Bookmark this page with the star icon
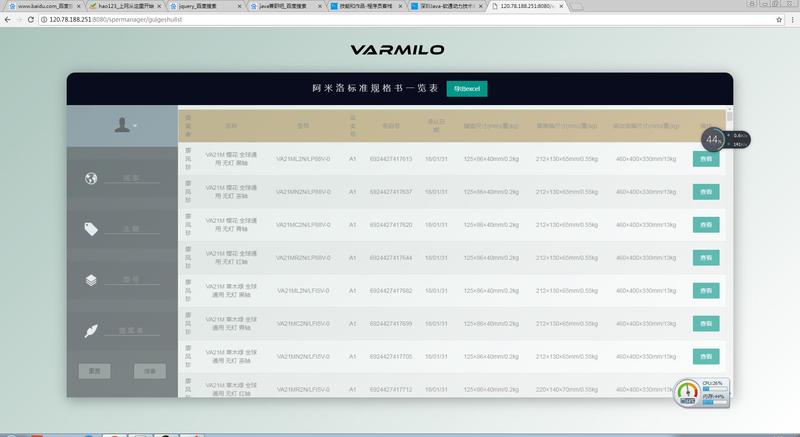 (779, 19)
